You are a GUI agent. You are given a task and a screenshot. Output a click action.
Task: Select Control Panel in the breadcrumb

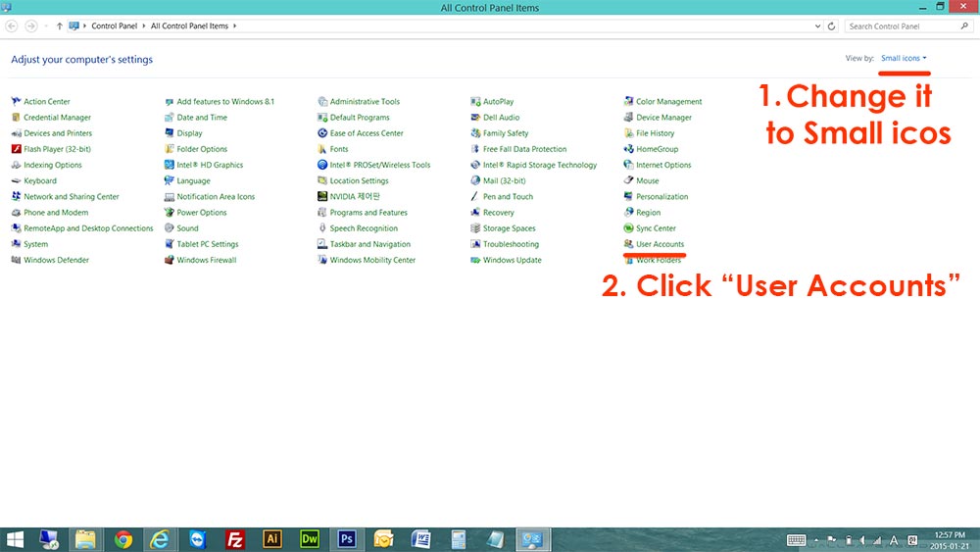[115, 26]
